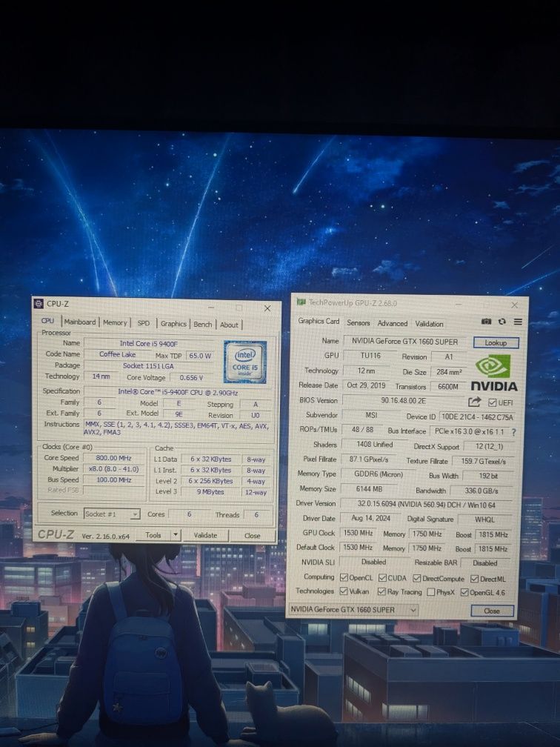Click the x8.0 (8.0 - 41.0) multiplier value

114,469
